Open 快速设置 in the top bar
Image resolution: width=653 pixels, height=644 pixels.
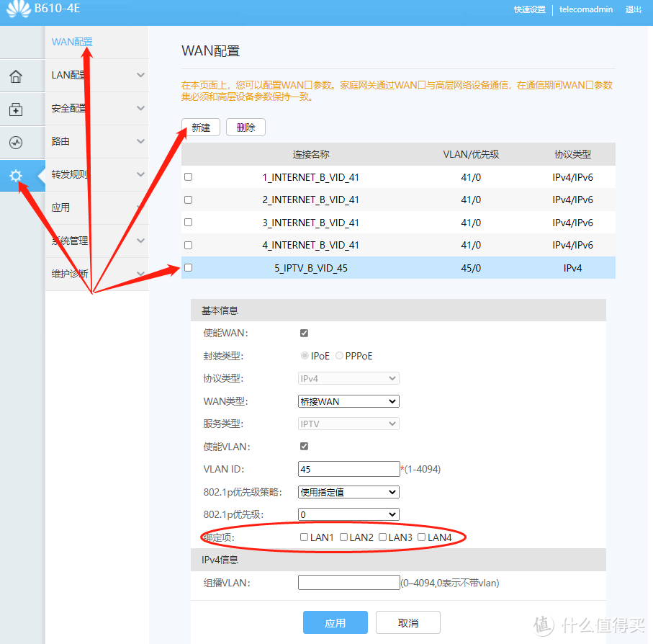pos(530,9)
